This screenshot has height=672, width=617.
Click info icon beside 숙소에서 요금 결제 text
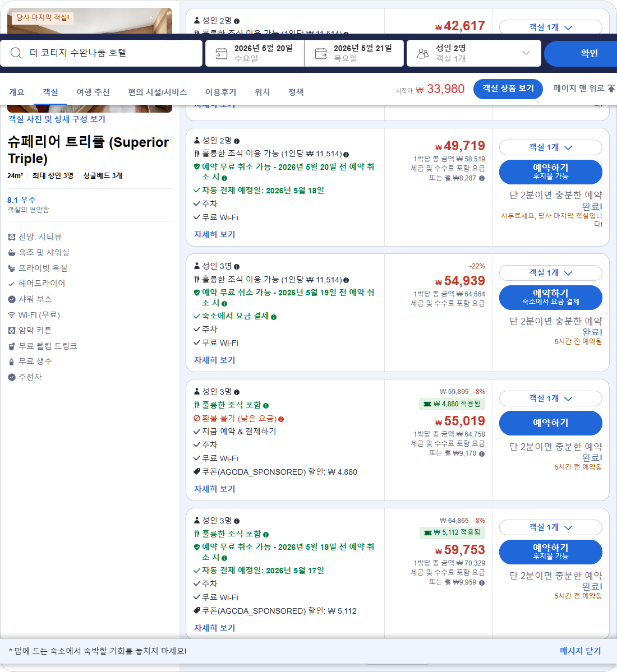coord(274,317)
